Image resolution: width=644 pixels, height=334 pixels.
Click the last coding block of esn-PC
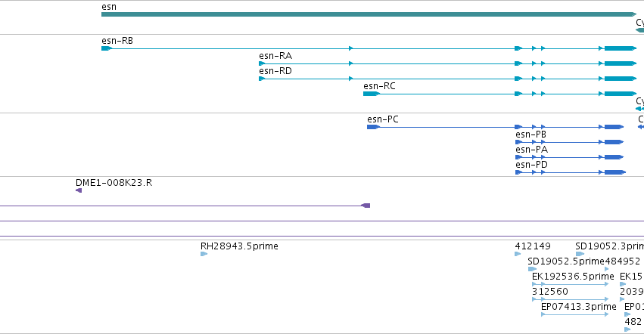(x=614, y=127)
